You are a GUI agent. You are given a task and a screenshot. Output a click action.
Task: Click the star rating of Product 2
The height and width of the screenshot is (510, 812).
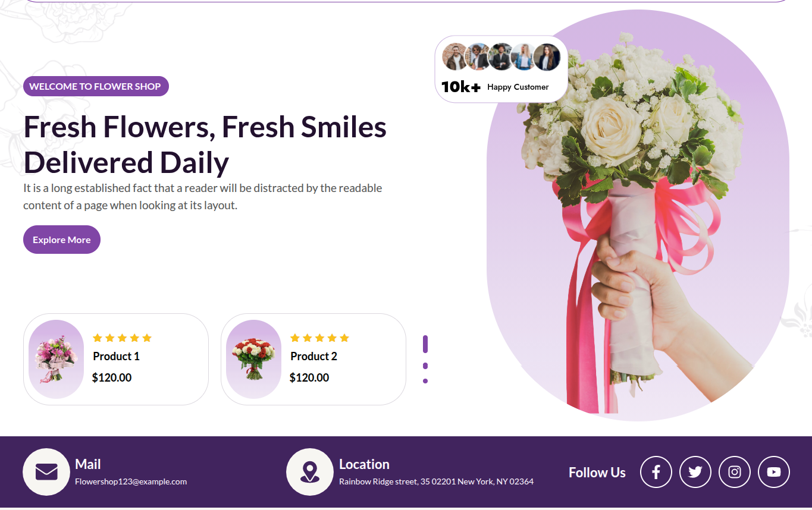click(x=319, y=338)
